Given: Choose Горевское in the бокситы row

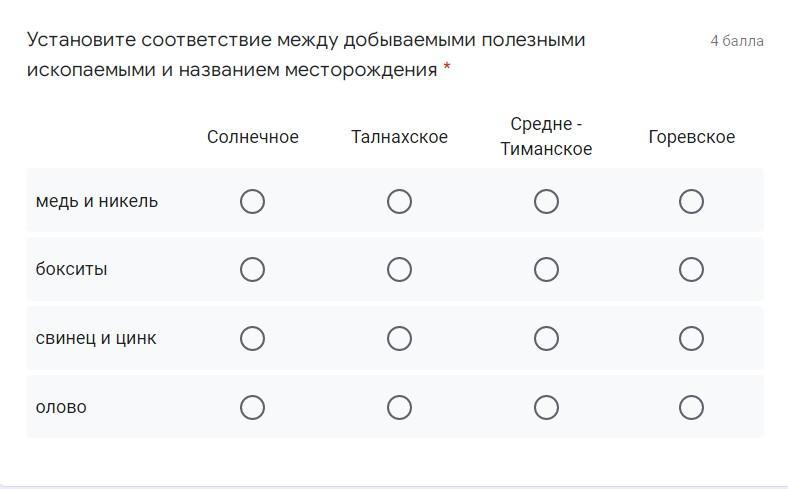Looking at the screenshot, I should pyautogui.click(x=691, y=270).
